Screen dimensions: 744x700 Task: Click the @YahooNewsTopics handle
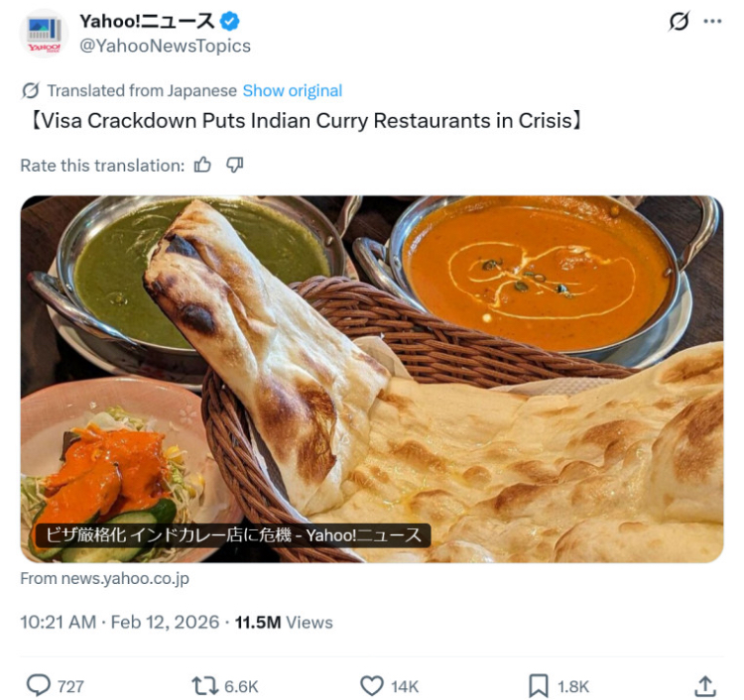165,46
